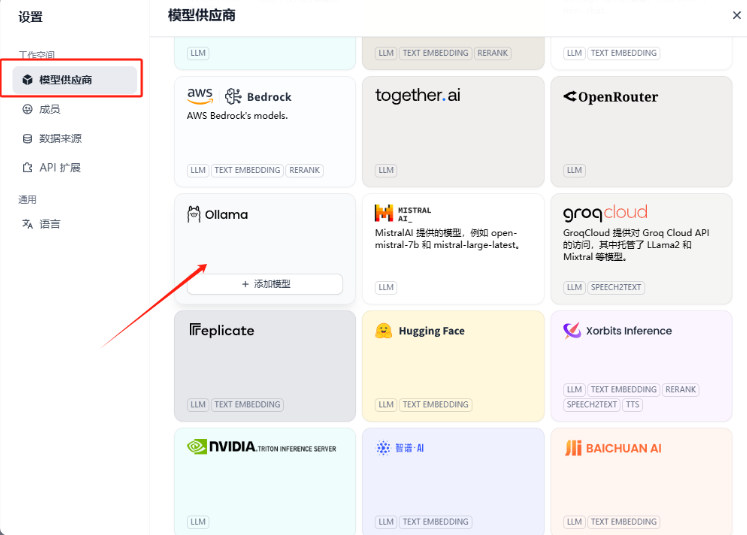Click the 模型供应商 page heading
747x535 pixels.
point(202,15)
